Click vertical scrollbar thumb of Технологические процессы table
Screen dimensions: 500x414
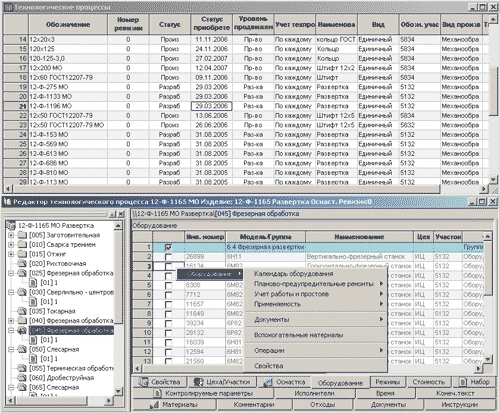tap(493, 91)
